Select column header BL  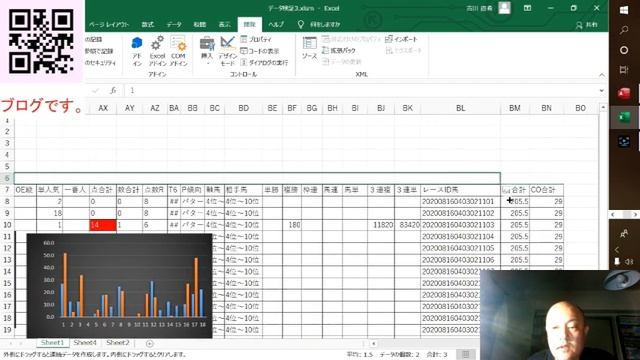pyautogui.click(x=460, y=108)
